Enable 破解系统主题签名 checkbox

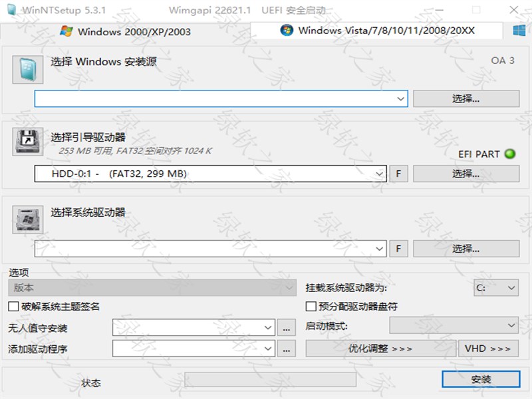(13, 307)
